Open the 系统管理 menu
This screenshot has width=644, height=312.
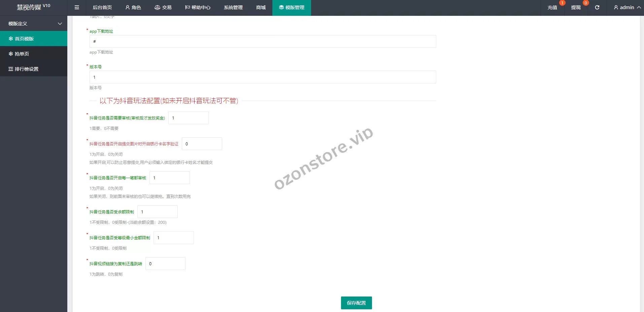coord(233,7)
